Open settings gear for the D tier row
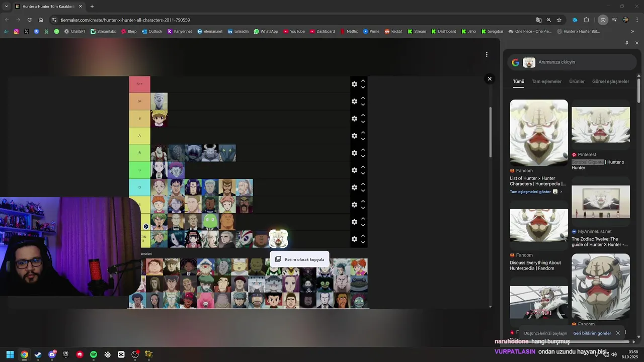This screenshot has width=644, height=362. [x=354, y=188]
